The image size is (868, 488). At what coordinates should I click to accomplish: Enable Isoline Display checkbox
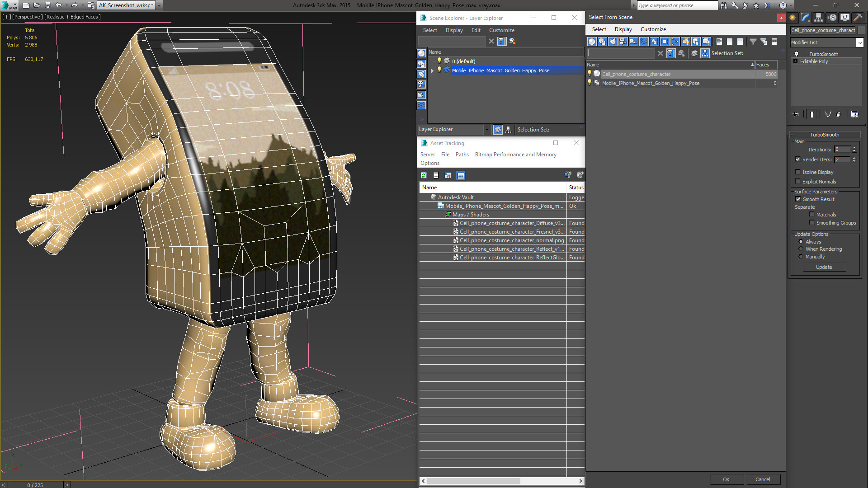pyautogui.click(x=797, y=172)
